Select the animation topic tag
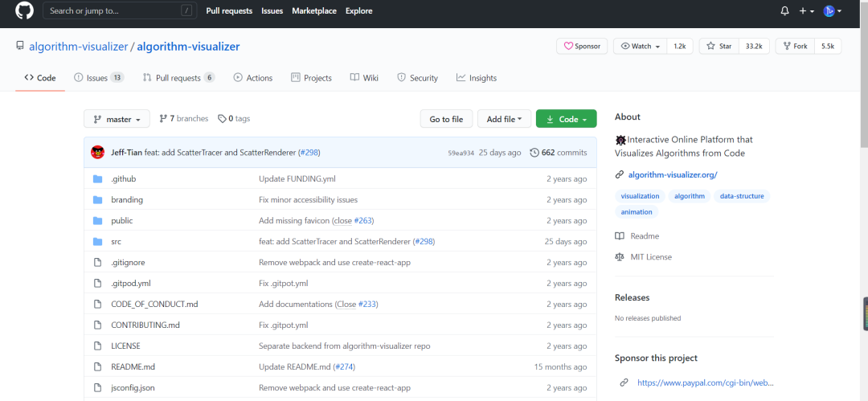Viewport: 868px width, 401px height. (x=636, y=211)
